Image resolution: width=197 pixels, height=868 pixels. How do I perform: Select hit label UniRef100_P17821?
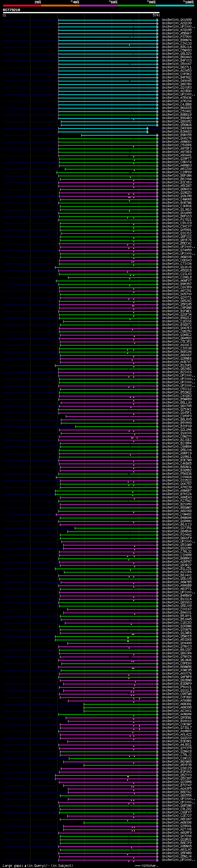tap(177, 220)
